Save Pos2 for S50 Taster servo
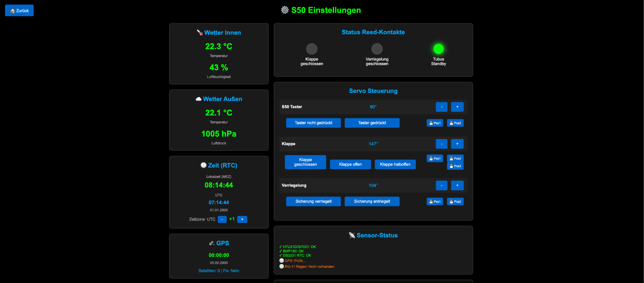Screen dimensions: 644x283 click(455, 123)
